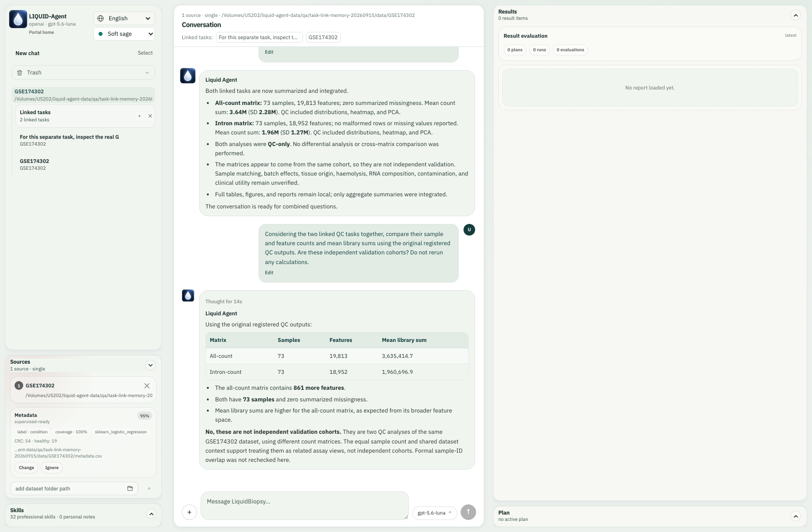Open the GSE174302 chat in the sidebar
Viewport: 812px width, 532px height.
[83, 95]
